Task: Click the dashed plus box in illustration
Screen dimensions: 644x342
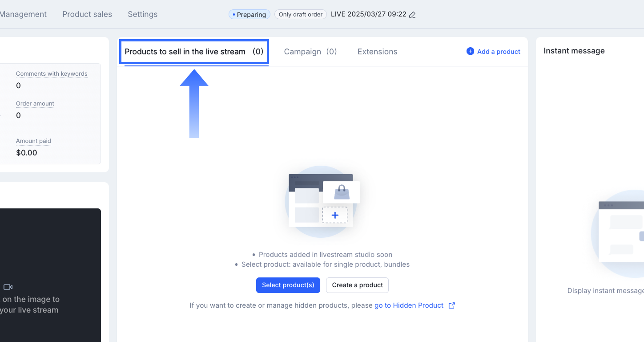Action: click(335, 215)
